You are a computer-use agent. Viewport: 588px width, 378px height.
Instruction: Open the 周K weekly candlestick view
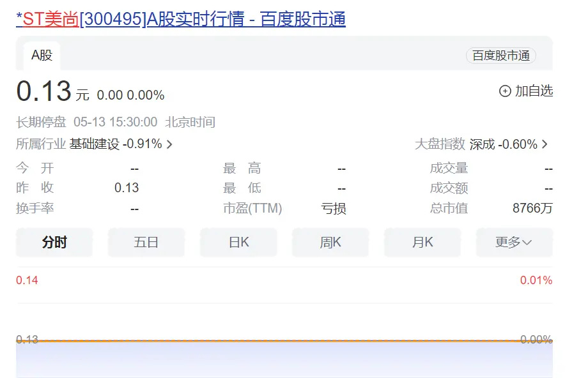click(x=330, y=242)
